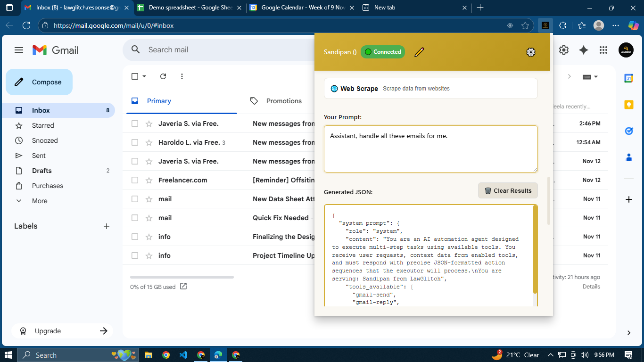Check the box for Haroldo L. email
This screenshot has width=644, height=362.
(x=135, y=142)
